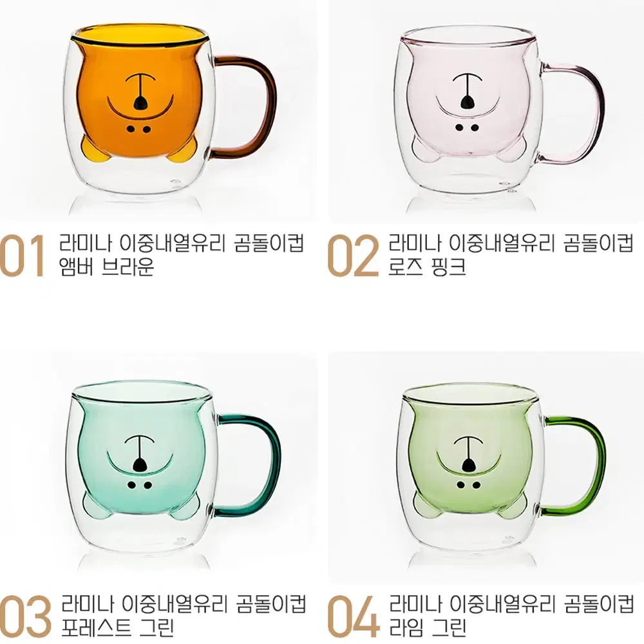
Task: Select the amber brown bear mug image
Action: pyautogui.click(x=169, y=110)
